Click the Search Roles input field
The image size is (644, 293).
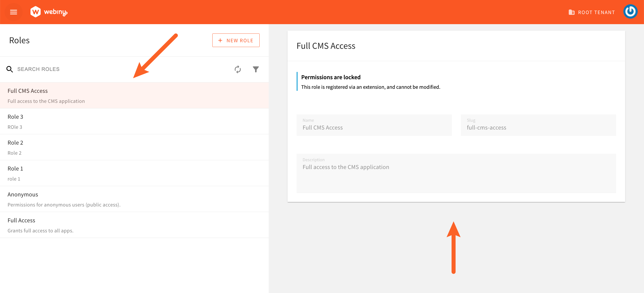coord(75,69)
